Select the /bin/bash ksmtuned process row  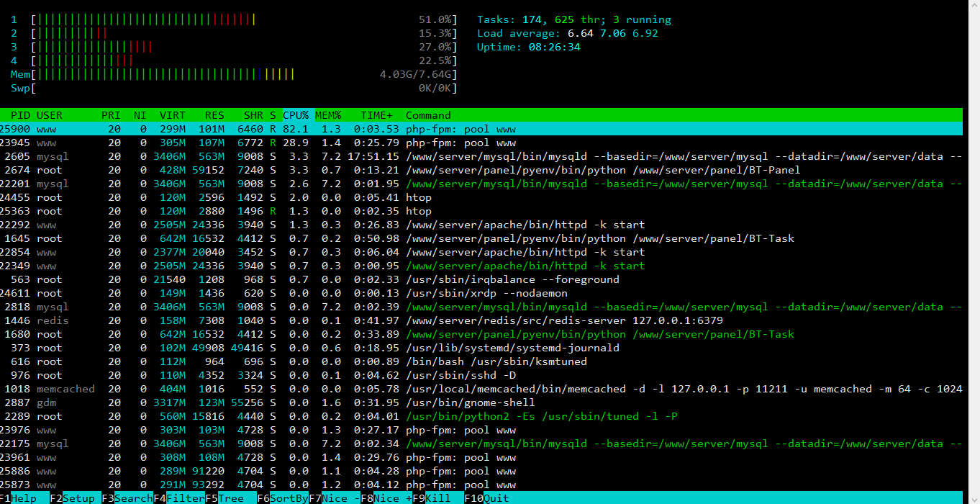click(x=481, y=361)
